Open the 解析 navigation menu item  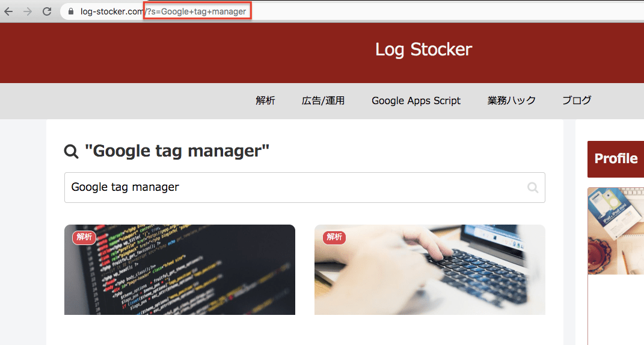pyautogui.click(x=265, y=101)
